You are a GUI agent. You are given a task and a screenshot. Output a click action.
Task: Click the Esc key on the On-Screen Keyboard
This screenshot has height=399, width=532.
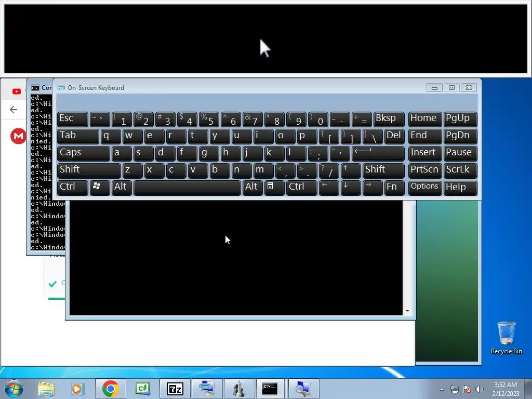73,119
